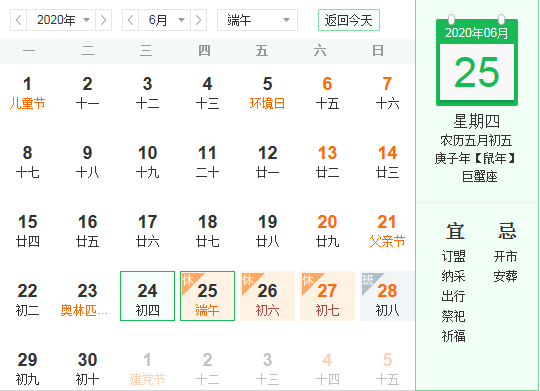540x391 pixels.
Task: Click the 休 badge on June 27
Action: (x=307, y=280)
